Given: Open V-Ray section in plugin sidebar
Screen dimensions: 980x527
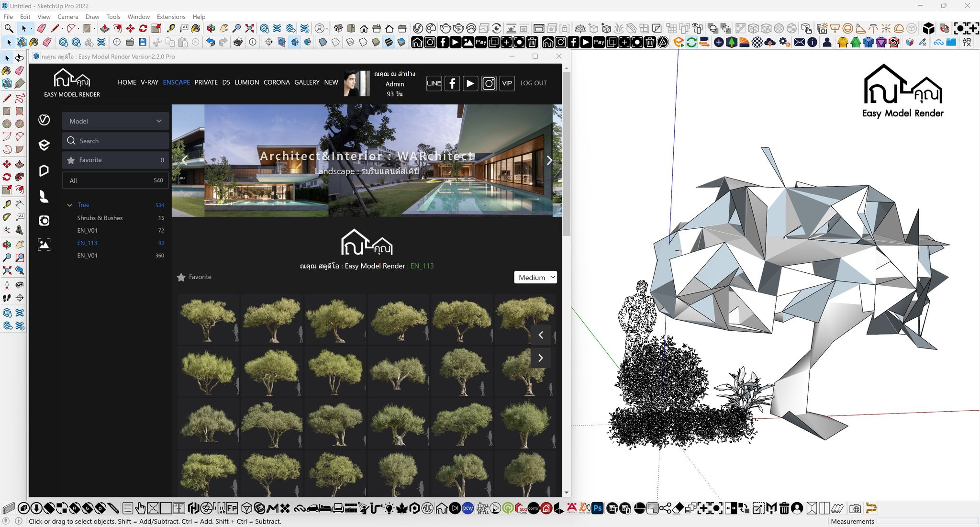Looking at the screenshot, I should point(44,120).
